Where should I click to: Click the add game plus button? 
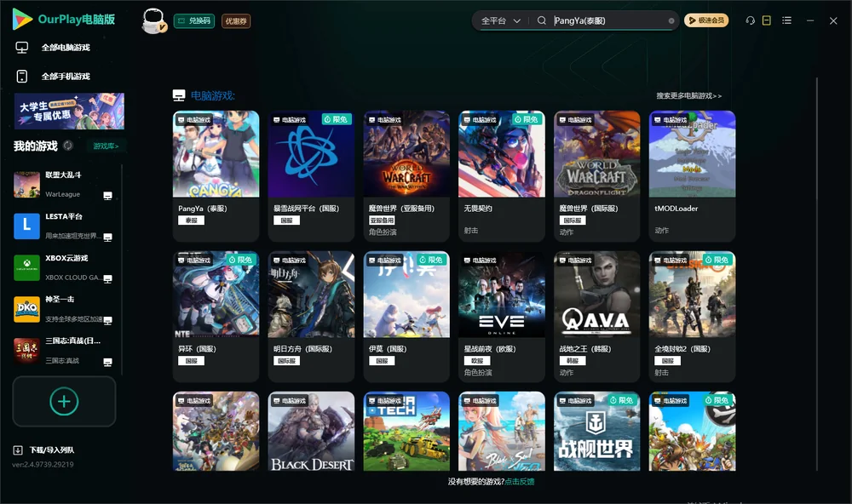coord(64,402)
